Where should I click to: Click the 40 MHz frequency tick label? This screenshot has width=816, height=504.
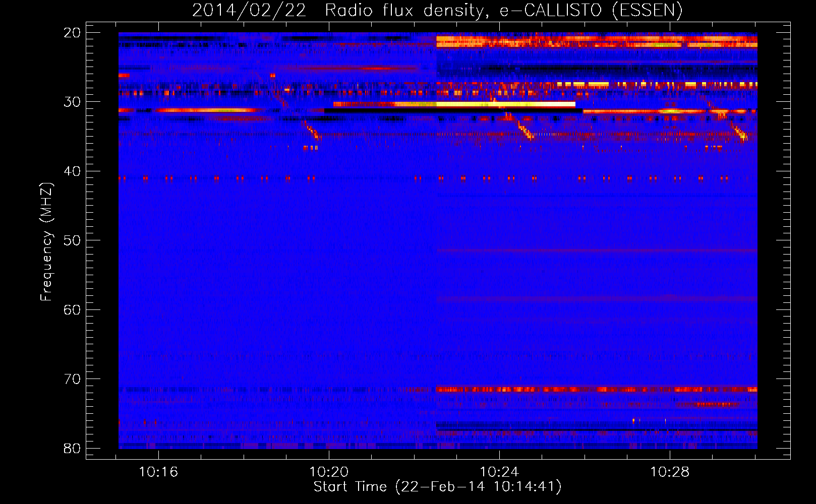pyautogui.click(x=72, y=171)
